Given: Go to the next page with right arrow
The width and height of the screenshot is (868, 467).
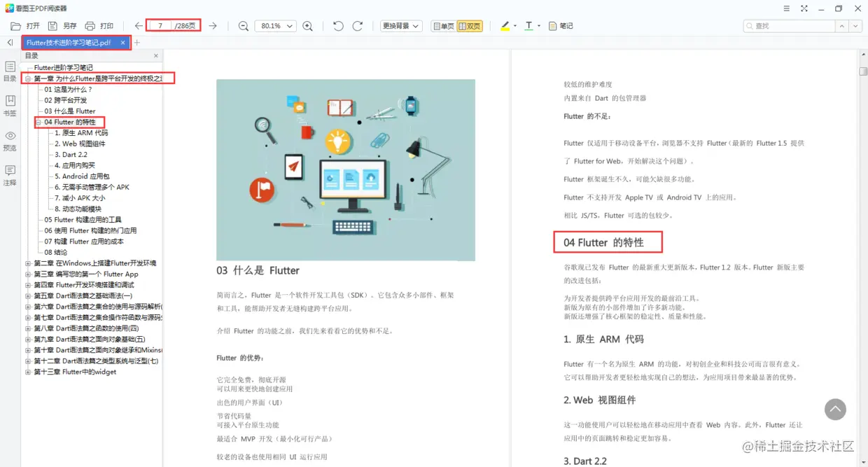Looking at the screenshot, I should coord(213,26).
